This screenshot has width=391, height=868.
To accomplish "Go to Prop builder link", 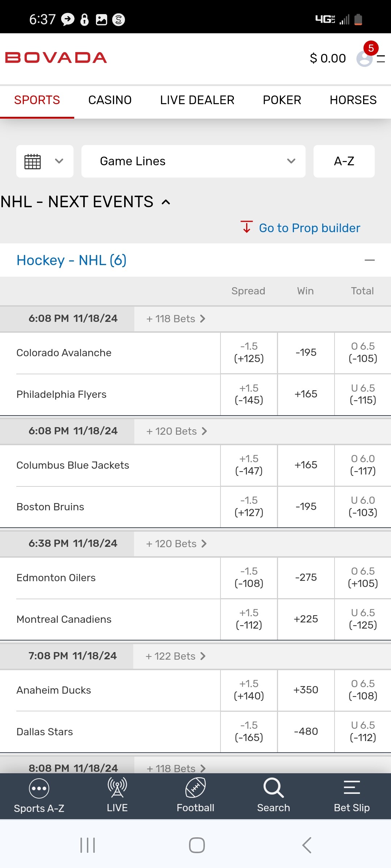I will (309, 228).
